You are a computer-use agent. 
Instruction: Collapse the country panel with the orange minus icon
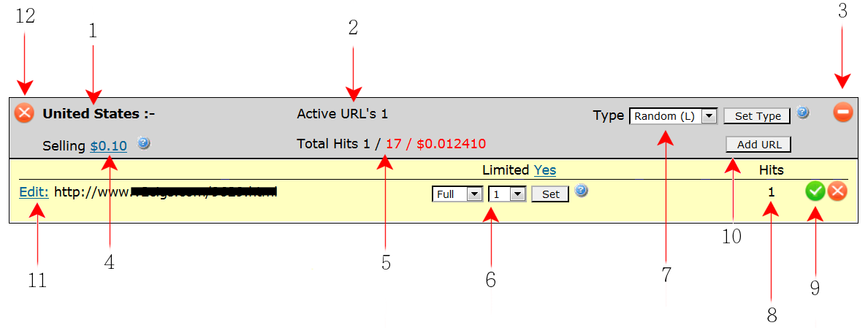coord(842,112)
